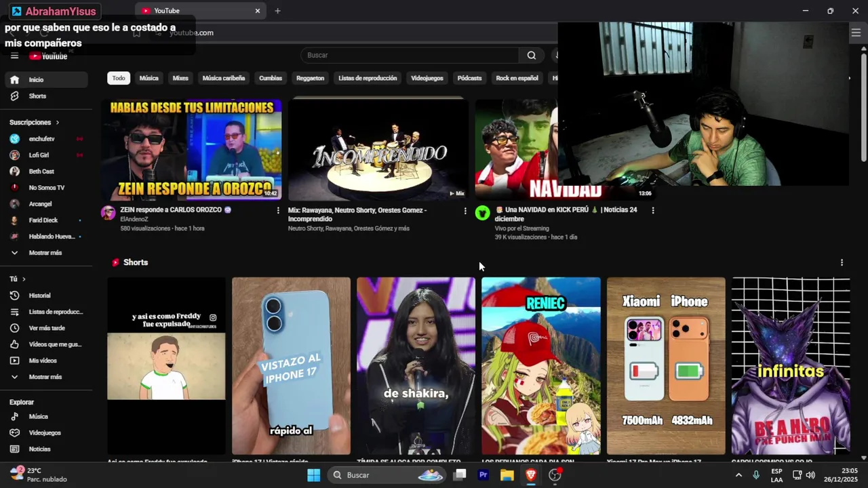Open Ver más tarde list
This screenshot has width=868, height=488.
coord(47,328)
